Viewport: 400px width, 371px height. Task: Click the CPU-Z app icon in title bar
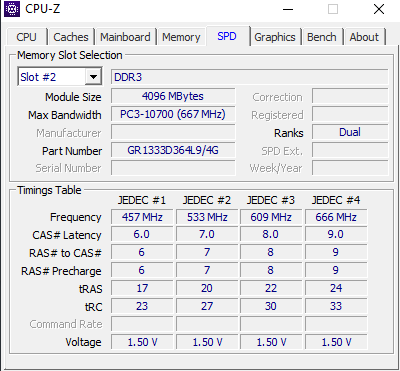pos(12,9)
